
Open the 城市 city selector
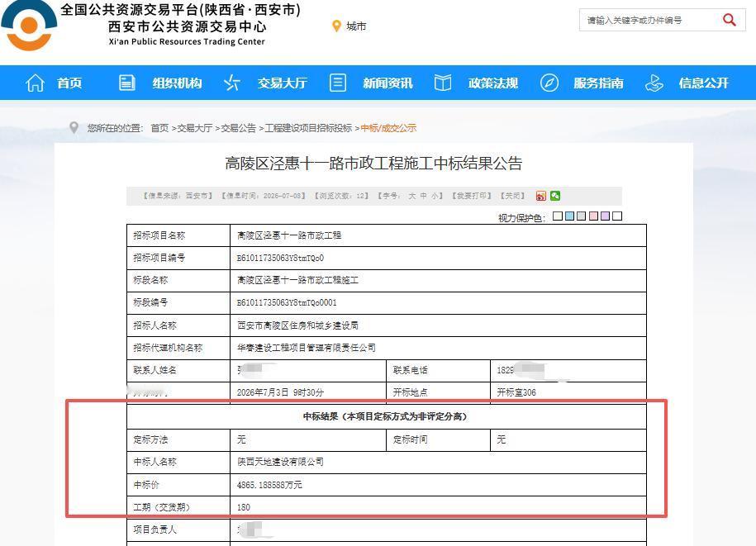356,26
